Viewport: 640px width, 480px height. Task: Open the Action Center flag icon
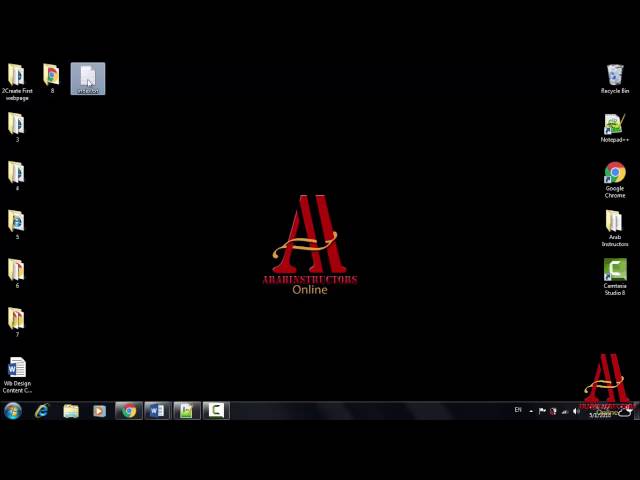[x=542, y=411]
